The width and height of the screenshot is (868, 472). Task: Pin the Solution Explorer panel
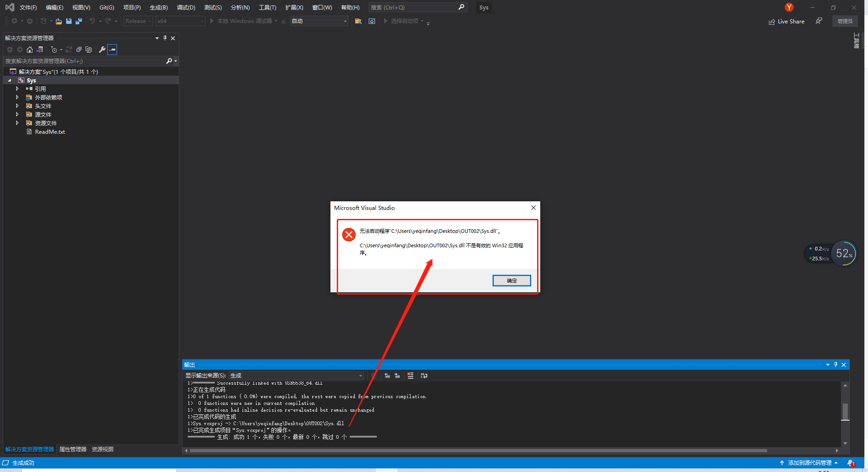tap(165, 38)
